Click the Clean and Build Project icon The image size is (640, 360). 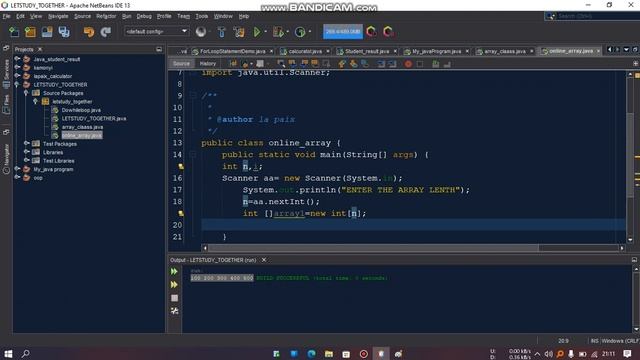239,32
